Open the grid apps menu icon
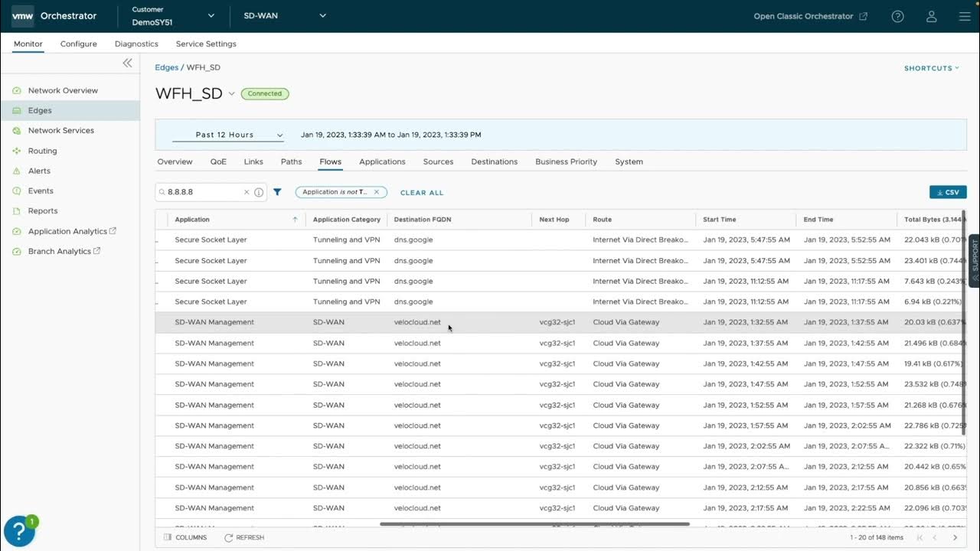The image size is (980, 551). (964, 16)
